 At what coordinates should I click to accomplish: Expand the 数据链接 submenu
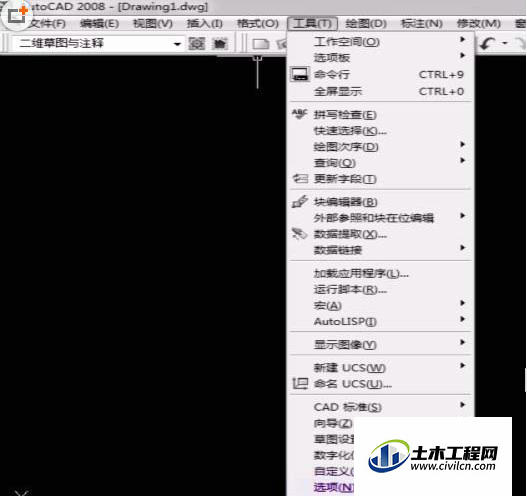pyautogui.click(x=381, y=250)
